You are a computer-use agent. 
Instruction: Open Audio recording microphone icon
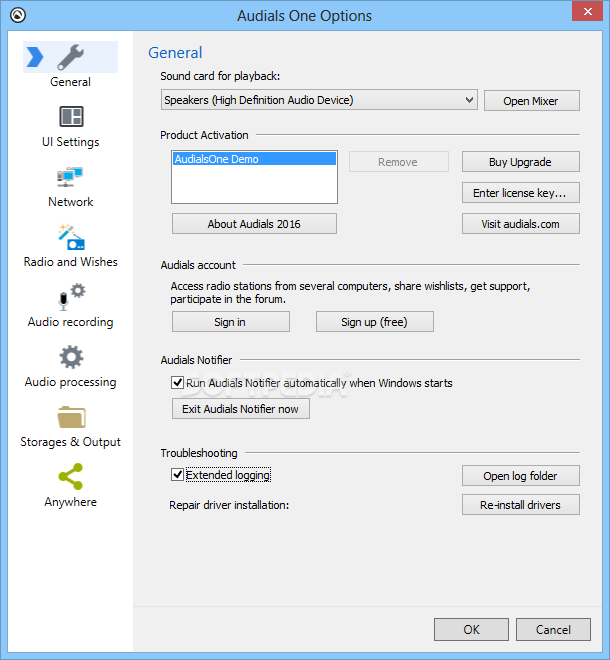tap(71, 297)
